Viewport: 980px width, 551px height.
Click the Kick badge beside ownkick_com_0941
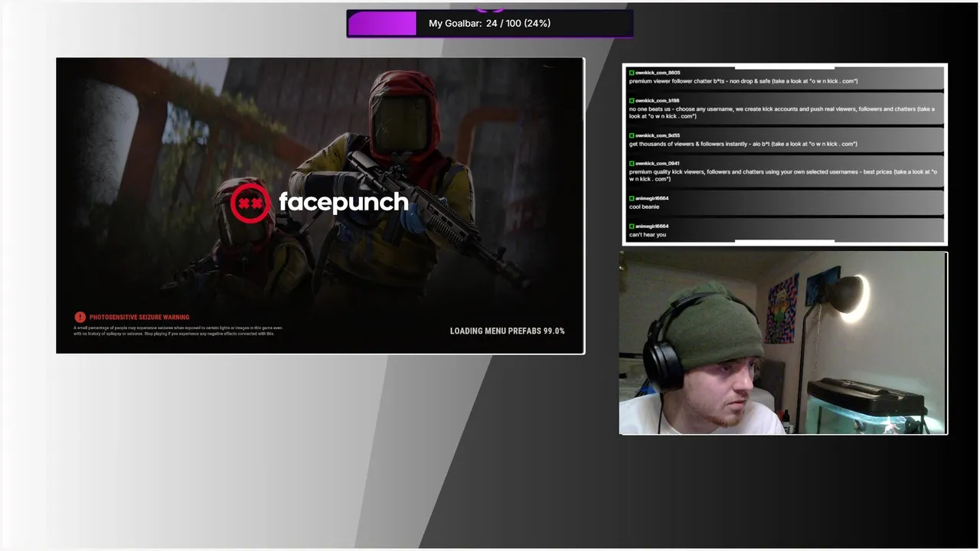[x=632, y=163]
